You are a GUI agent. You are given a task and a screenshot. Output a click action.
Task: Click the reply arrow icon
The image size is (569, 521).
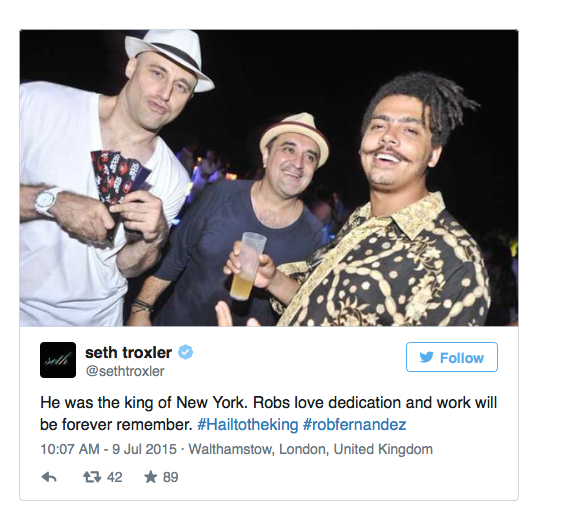pyautogui.click(x=49, y=477)
